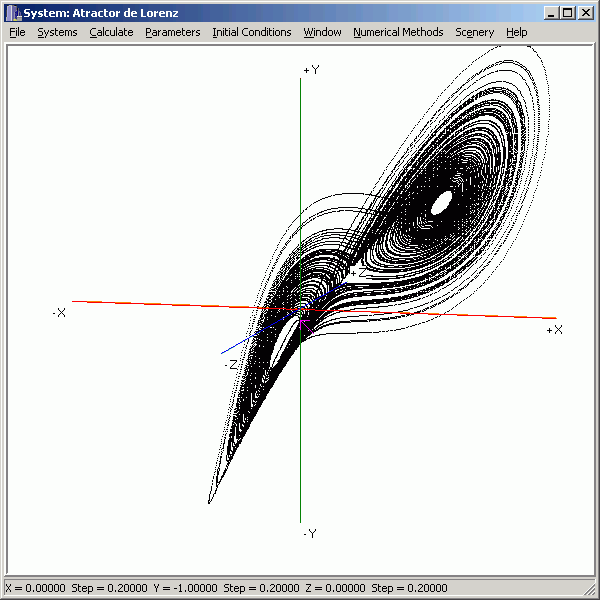The height and width of the screenshot is (600, 600).
Task: Open the Window menu
Action: click(322, 32)
